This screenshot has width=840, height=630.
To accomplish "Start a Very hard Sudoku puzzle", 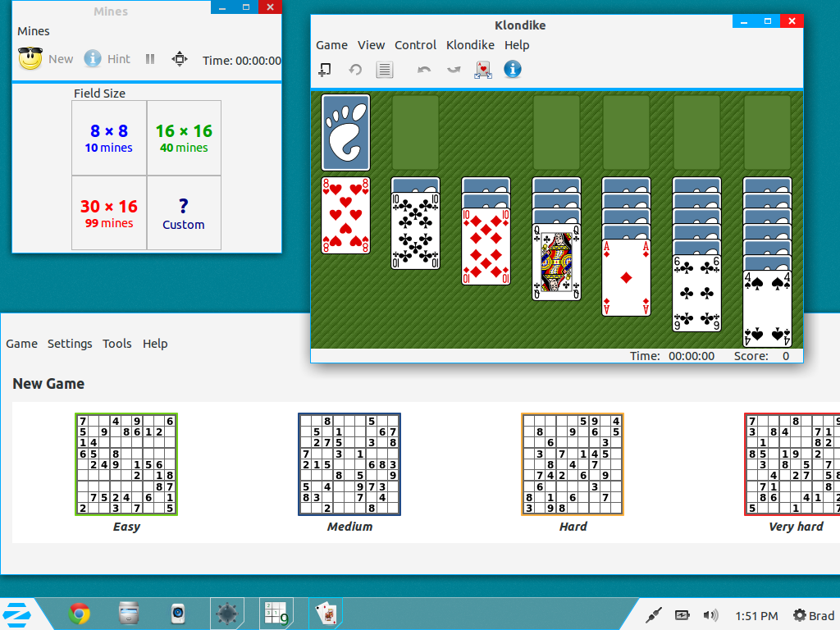I will [793, 464].
